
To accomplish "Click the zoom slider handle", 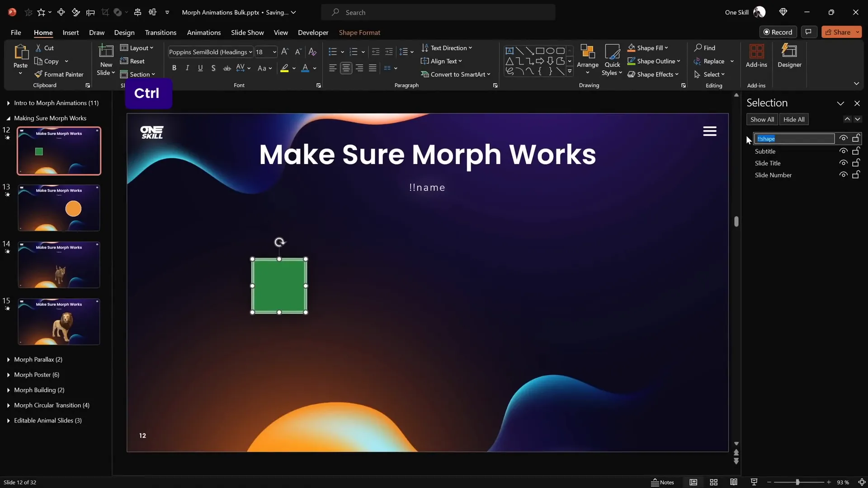I will (797, 482).
